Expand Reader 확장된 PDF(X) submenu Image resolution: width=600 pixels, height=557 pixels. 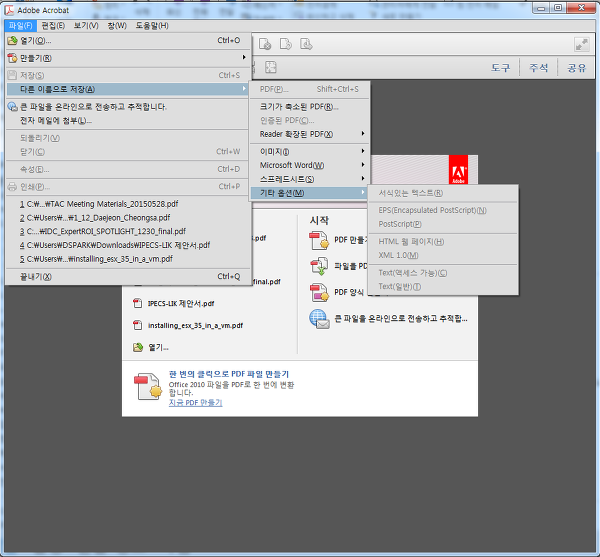[x=310, y=134]
